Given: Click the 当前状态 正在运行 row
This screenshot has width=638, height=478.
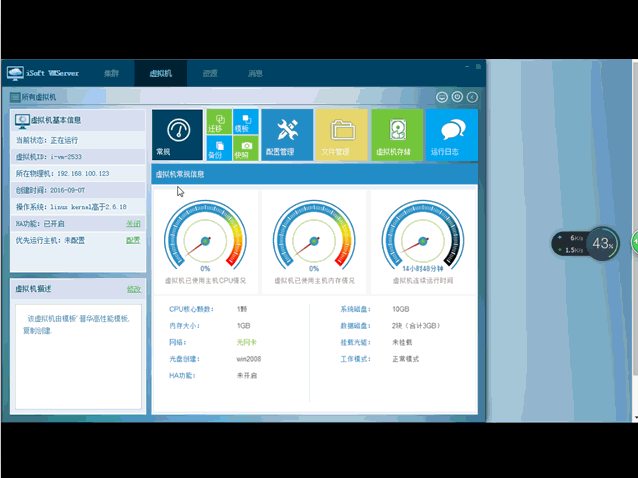Looking at the screenshot, I should click(78, 140).
